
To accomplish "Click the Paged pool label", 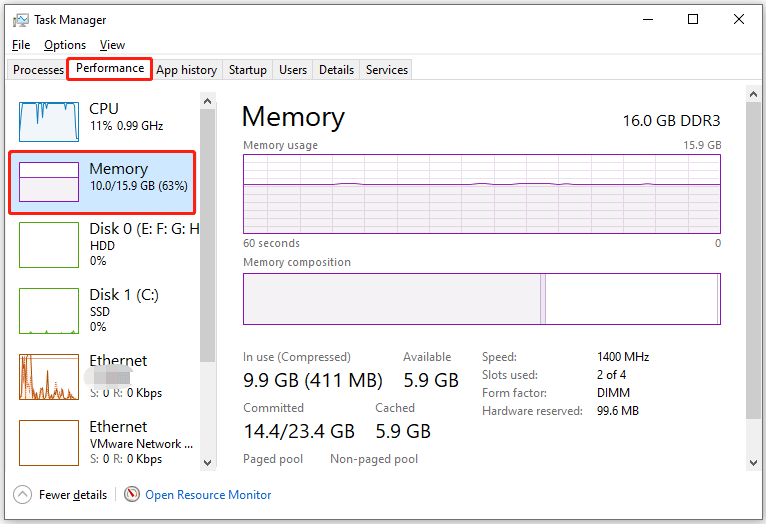I will pyautogui.click(x=273, y=459).
